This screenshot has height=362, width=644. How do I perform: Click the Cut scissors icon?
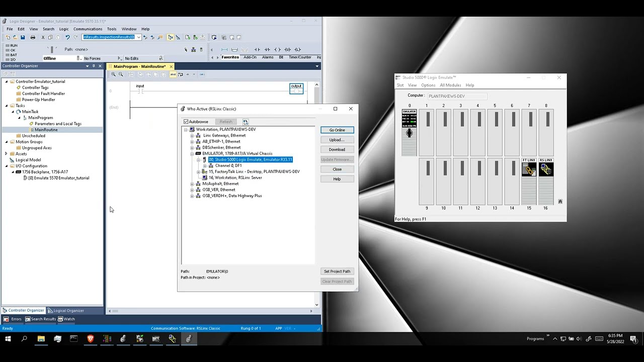point(43,37)
